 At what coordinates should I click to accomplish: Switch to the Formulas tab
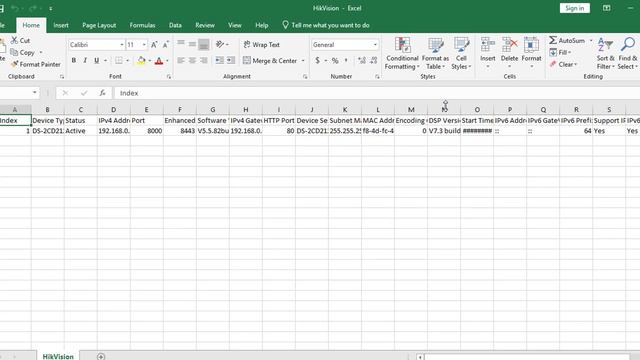(x=142, y=25)
